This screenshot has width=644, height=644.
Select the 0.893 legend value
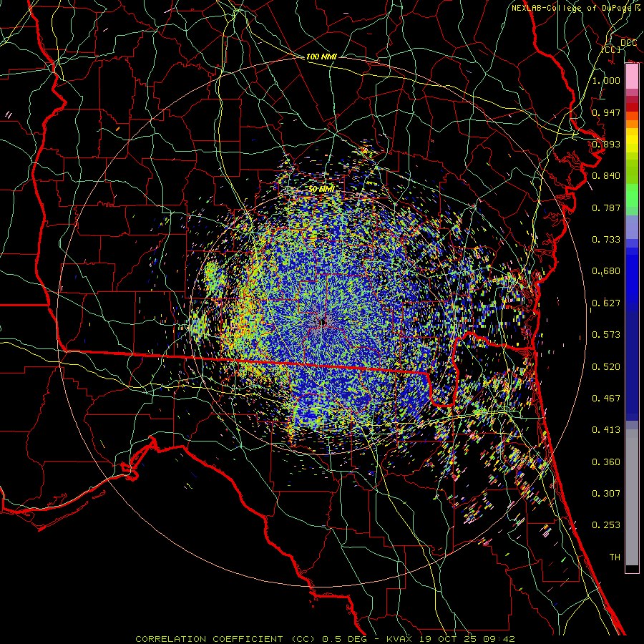[x=606, y=144]
